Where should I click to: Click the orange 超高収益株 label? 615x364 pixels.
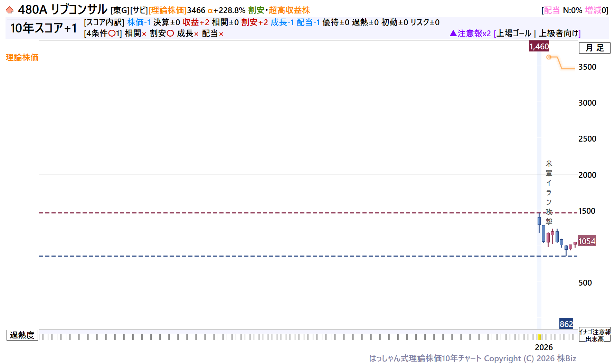click(x=289, y=10)
